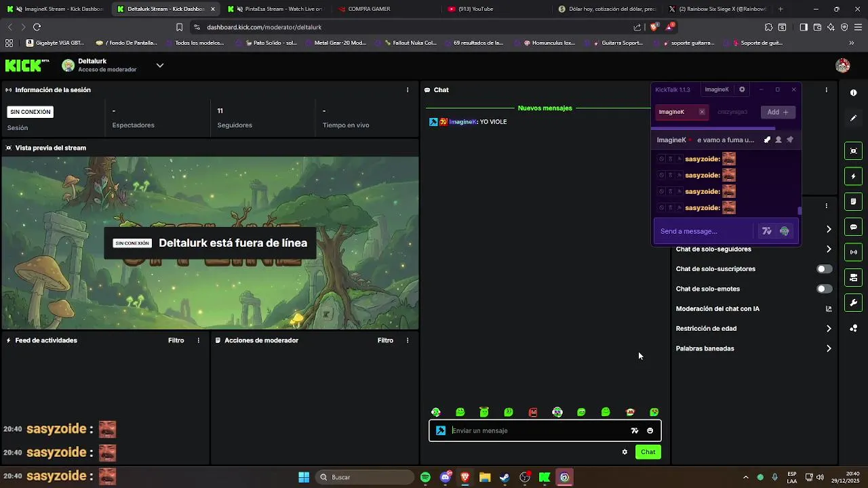Screen dimensions: 868x488
Task: Open the smiley emoji picker in chat input
Action: point(650,430)
